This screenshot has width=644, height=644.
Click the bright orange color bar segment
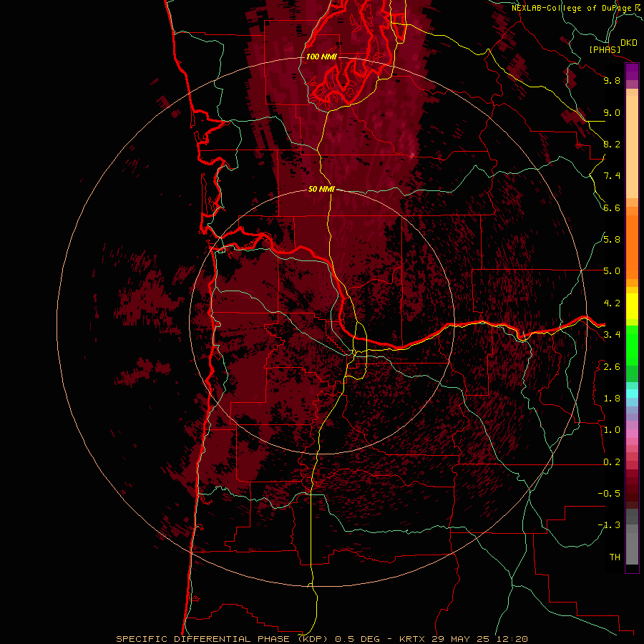632,247
